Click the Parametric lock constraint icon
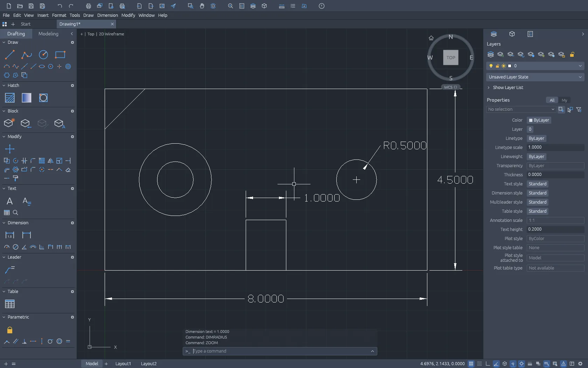Screen dimensions: 588x368 (10, 330)
